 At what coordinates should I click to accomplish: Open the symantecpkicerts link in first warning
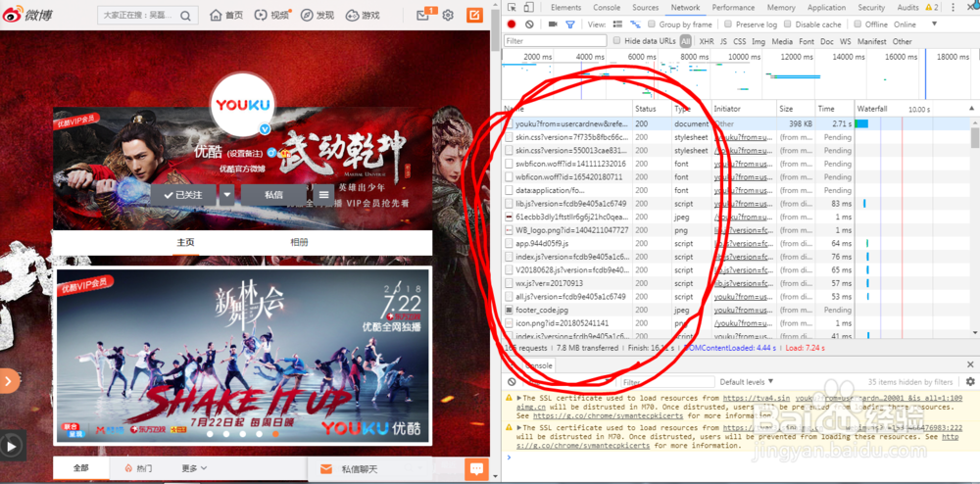[610, 415]
